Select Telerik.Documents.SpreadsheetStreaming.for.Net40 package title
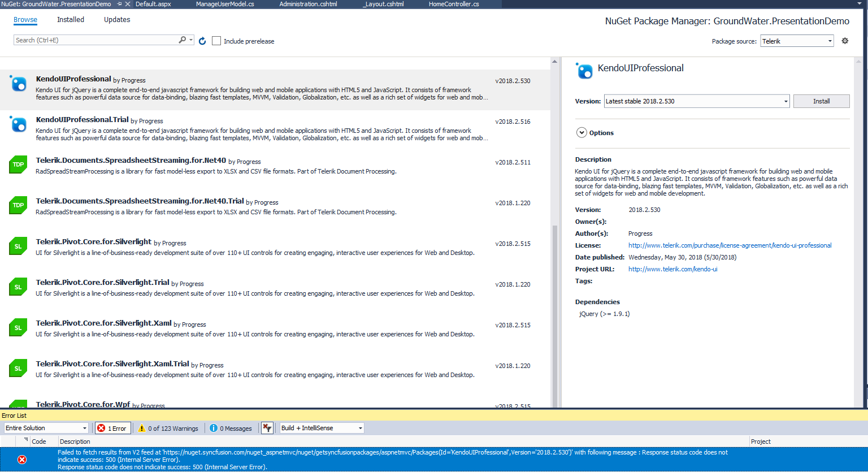This screenshot has width=868, height=476. click(x=131, y=161)
